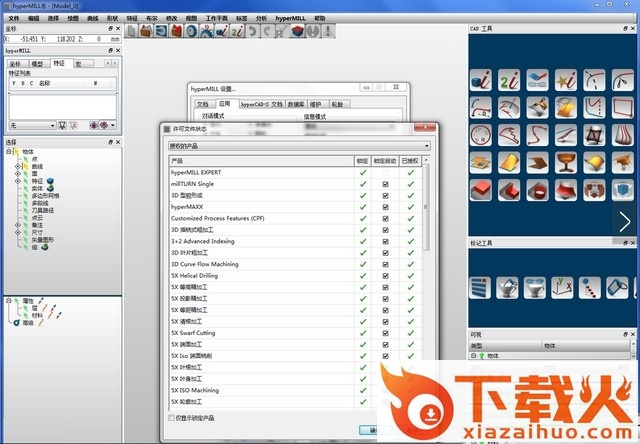Click the star info icon in CAD tools
This screenshot has width=640, height=444.
(566, 80)
